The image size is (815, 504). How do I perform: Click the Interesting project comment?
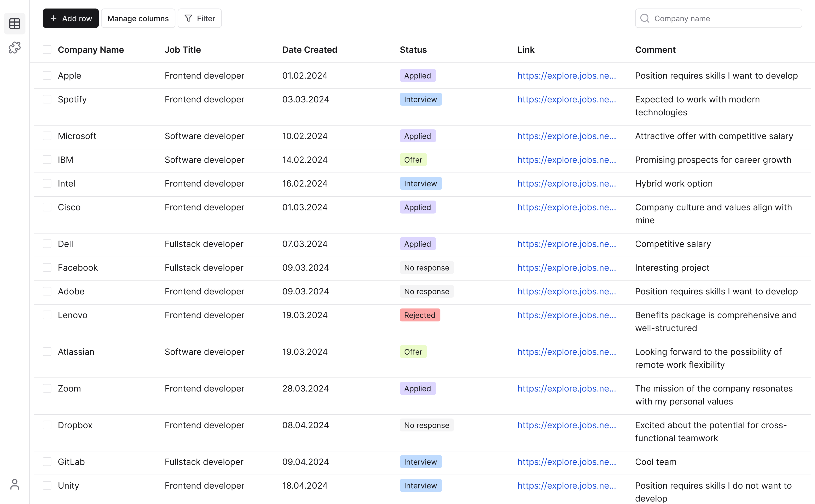[x=672, y=267]
